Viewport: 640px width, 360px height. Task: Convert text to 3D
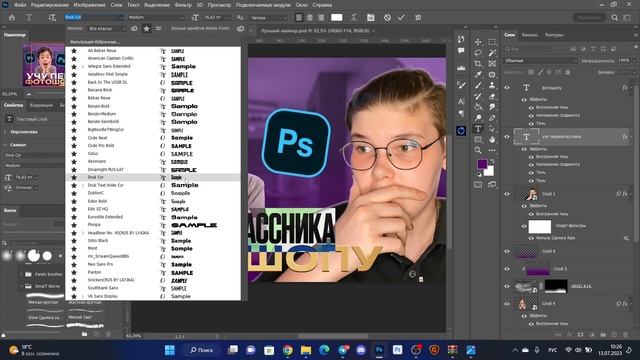point(418,18)
